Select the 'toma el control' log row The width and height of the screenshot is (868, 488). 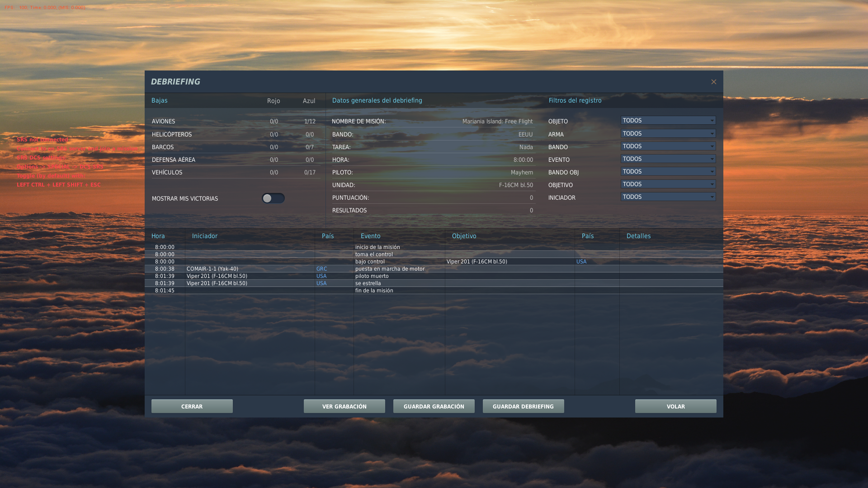(x=434, y=254)
